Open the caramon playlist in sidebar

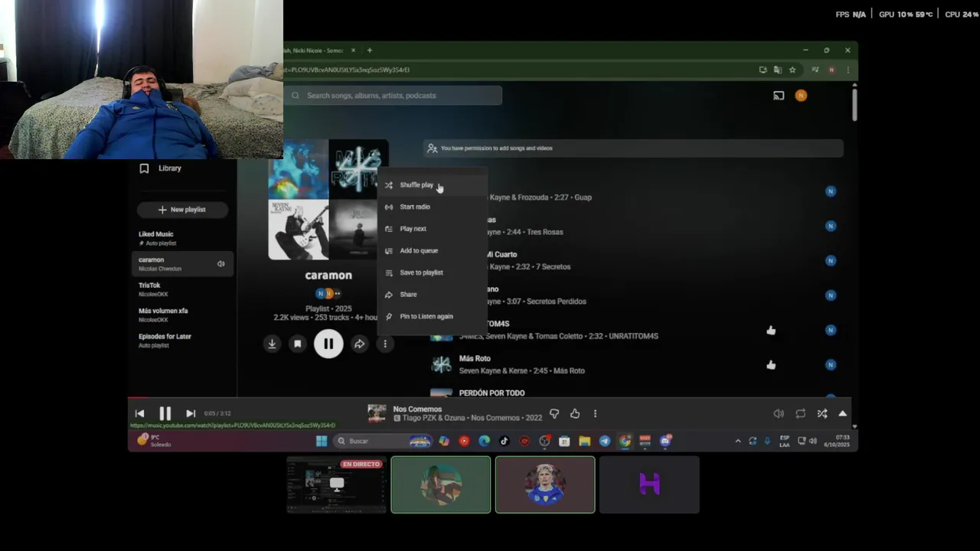pyautogui.click(x=182, y=264)
